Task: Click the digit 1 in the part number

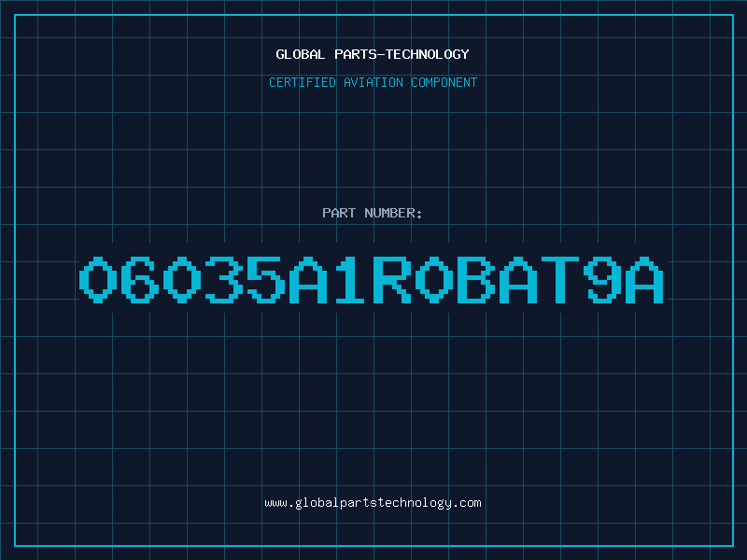Action: pyautogui.click(x=349, y=279)
